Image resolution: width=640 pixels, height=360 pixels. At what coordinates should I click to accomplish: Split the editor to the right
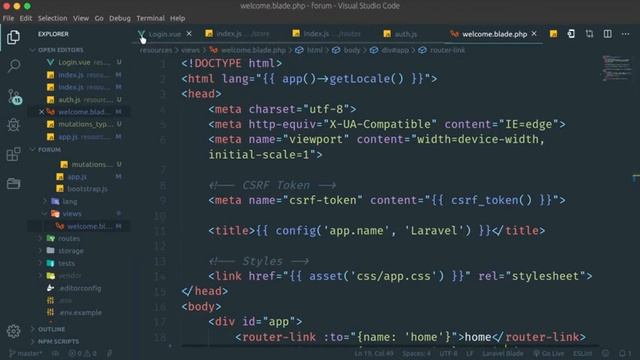click(x=607, y=34)
